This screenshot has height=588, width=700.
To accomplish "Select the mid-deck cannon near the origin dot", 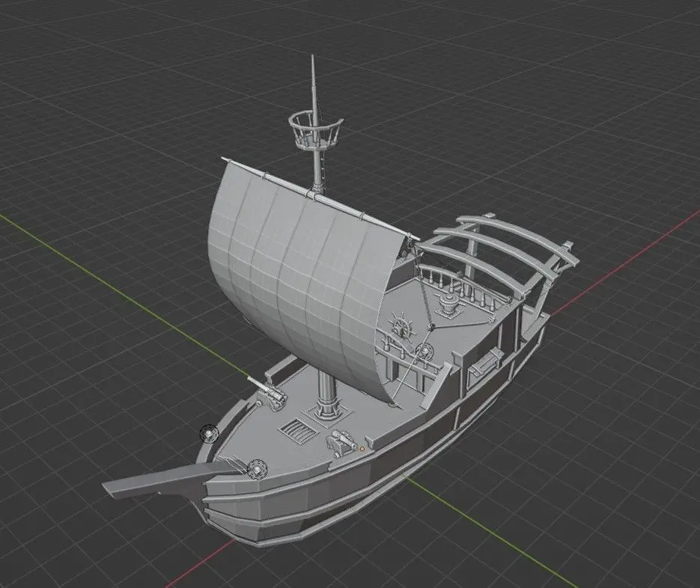I will 341,443.
